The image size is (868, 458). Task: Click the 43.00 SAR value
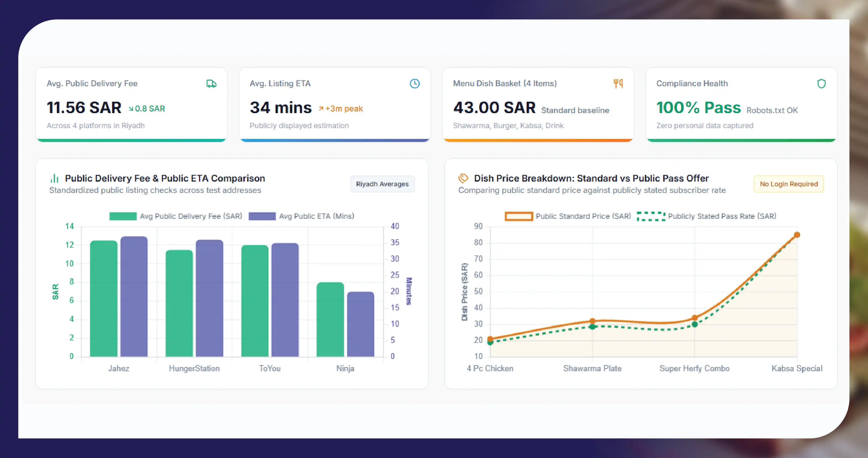point(494,108)
